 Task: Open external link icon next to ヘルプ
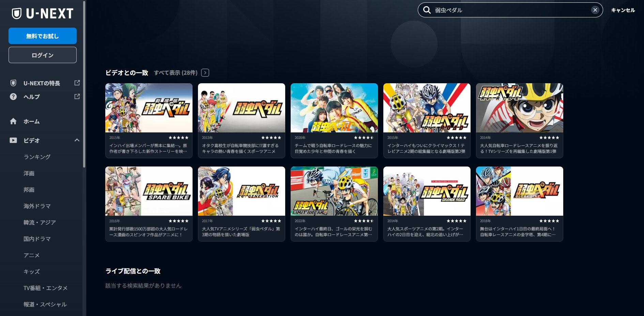pos(77,97)
